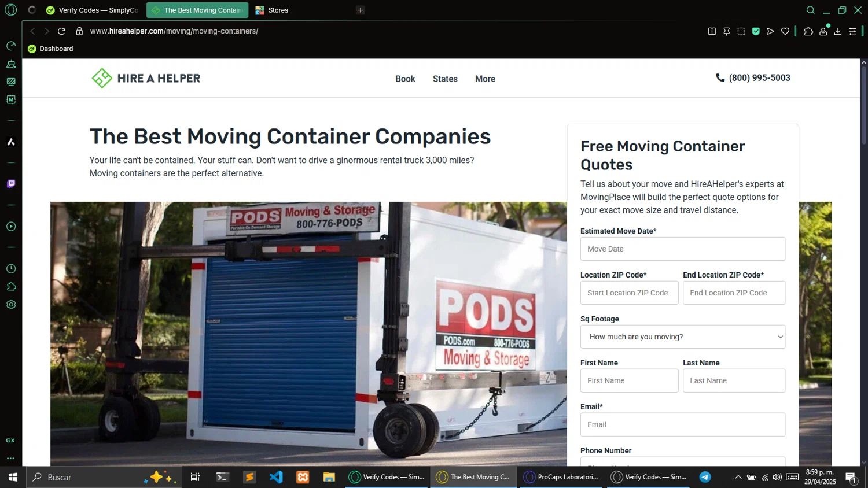Open the profile account icon
Screen dimensions: 868x488
pos(823,31)
